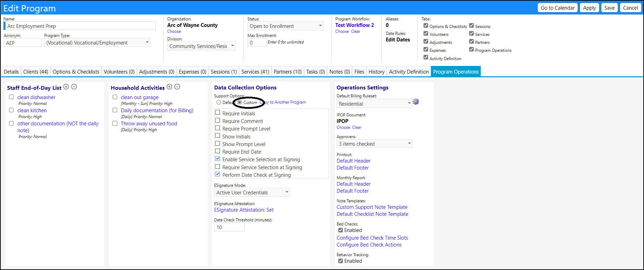Open the Approvers dropdown
Viewport: 644px width, 270px height.
point(375,144)
